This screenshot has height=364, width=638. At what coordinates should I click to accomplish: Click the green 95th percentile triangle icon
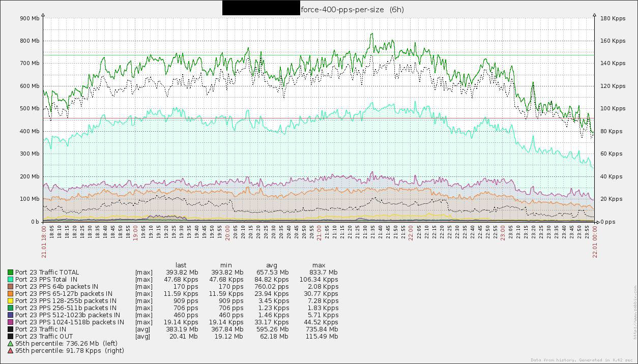10,344
